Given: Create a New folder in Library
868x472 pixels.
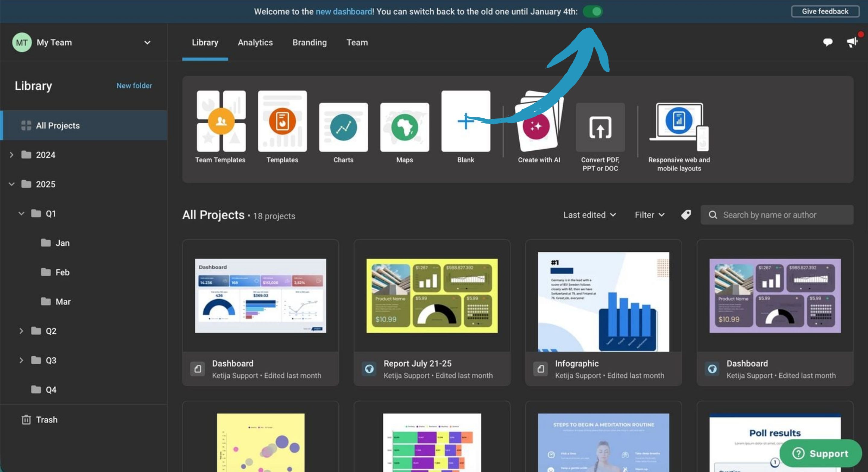Looking at the screenshot, I should click(x=134, y=86).
